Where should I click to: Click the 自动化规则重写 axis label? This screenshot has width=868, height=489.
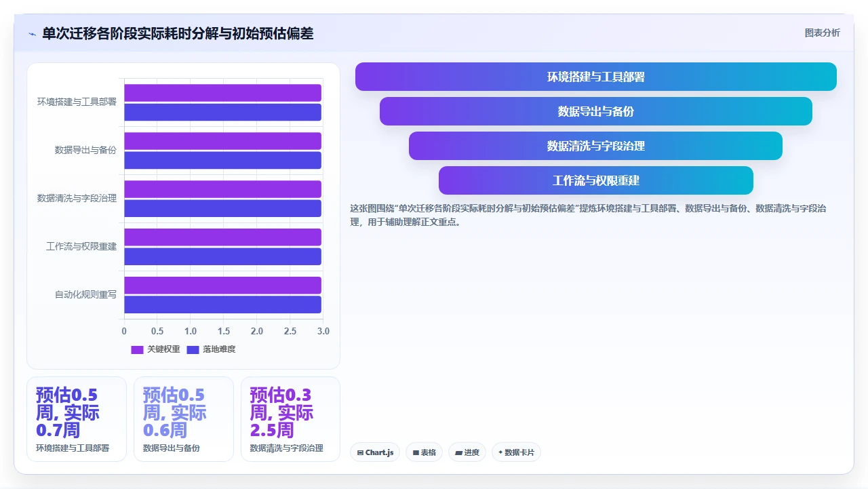(85, 295)
